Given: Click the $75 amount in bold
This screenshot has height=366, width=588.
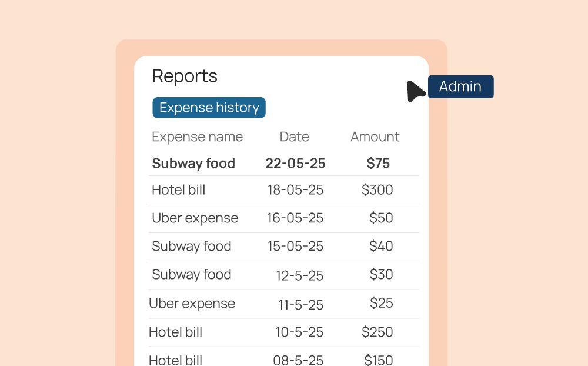Looking at the screenshot, I should coord(378,164).
